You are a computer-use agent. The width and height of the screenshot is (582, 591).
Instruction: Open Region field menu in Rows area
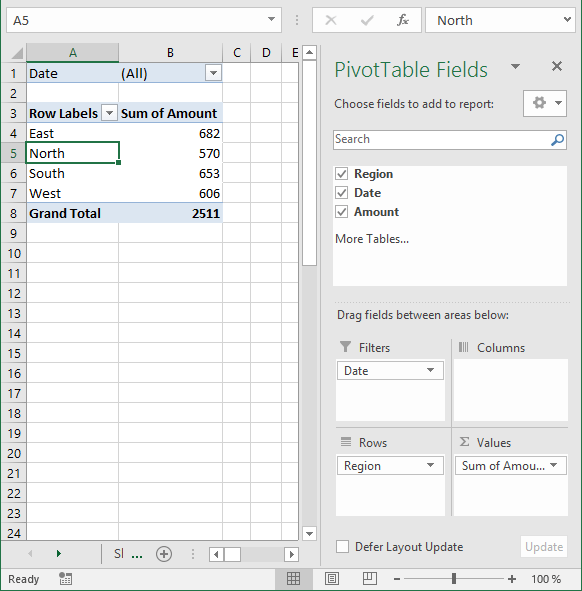tap(430, 465)
